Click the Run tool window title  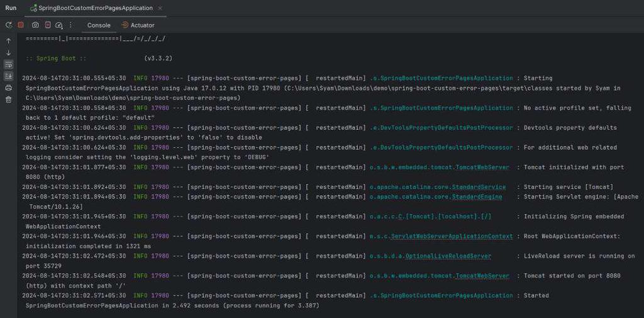pos(11,8)
